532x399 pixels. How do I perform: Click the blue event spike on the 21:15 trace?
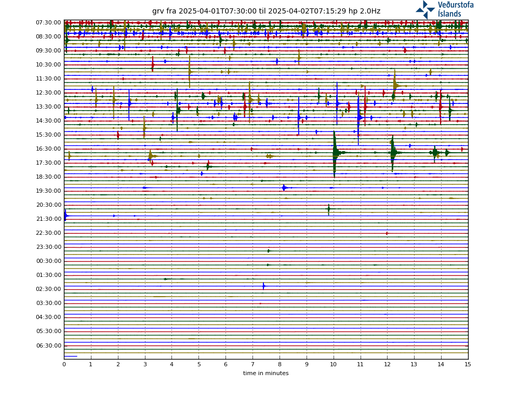tap(66, 216)
